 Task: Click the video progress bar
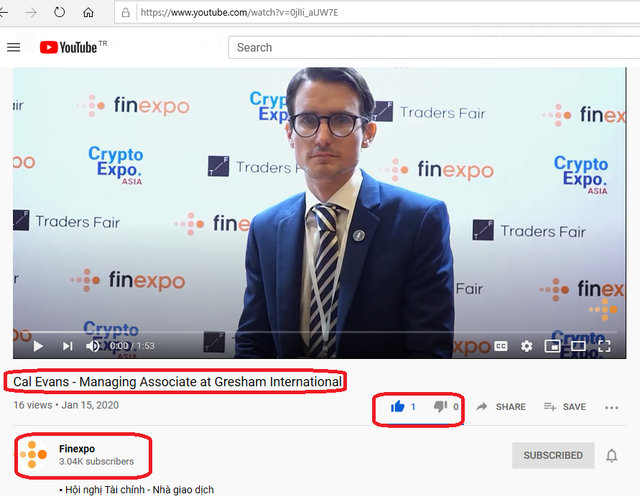pyautogui.click(x=319, y=332)
